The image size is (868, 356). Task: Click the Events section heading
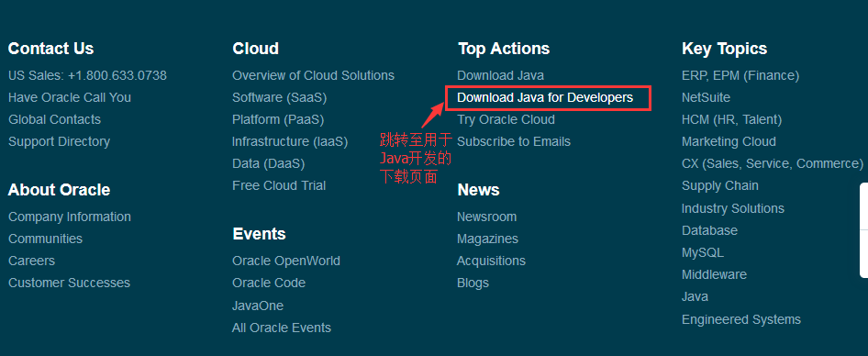pos(259,234)
